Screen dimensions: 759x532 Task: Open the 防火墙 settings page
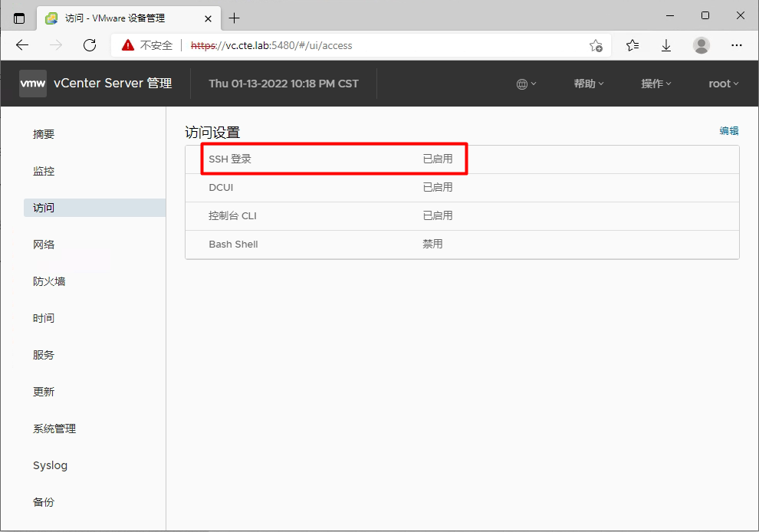[x=48, y=281]
